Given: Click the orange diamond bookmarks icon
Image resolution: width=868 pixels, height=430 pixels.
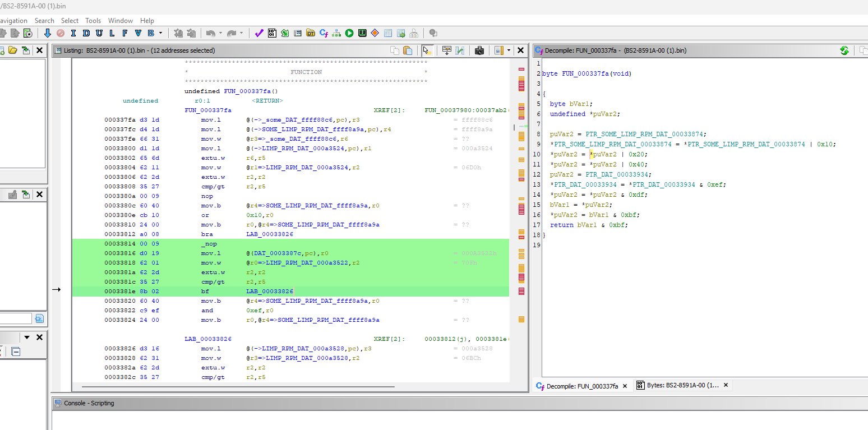Looking at the screenshot, I should 375,33.
